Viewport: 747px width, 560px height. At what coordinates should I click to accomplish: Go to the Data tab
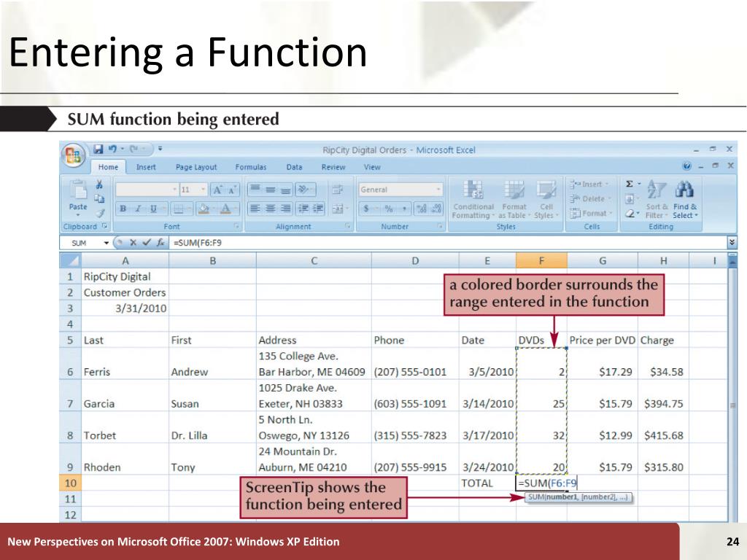[x=294, y=167]
